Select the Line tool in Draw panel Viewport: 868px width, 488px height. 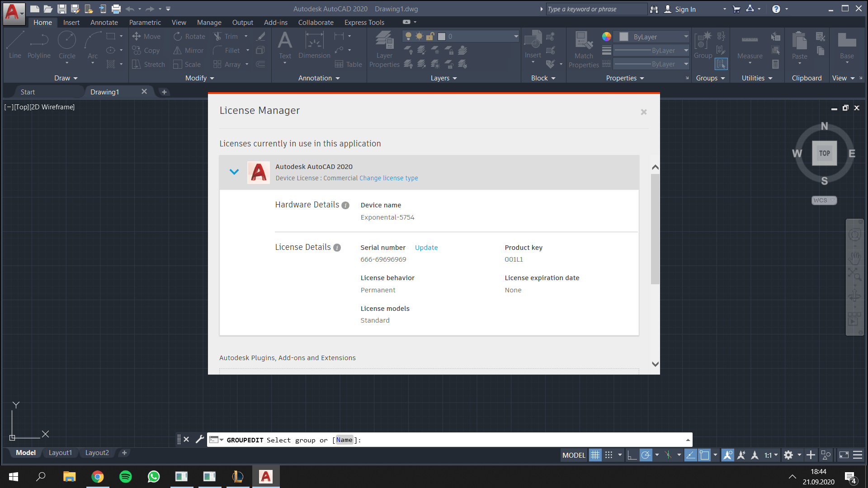pos(15,45)
